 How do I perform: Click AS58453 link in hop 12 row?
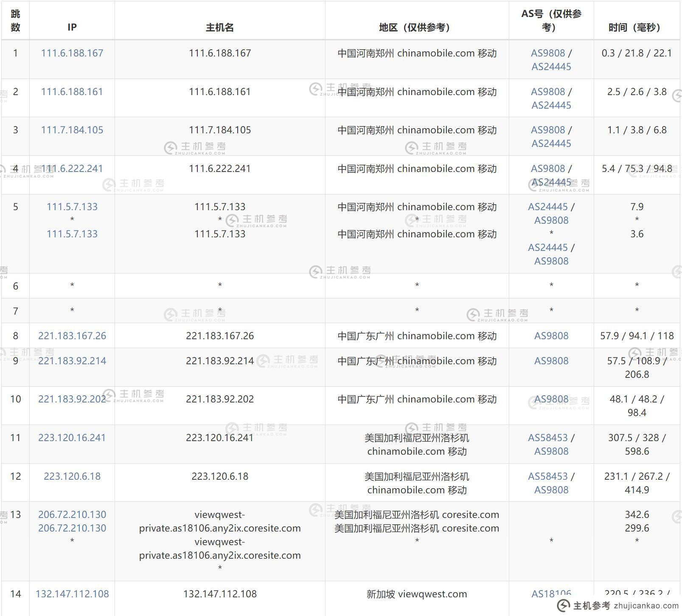coord(548,476)
